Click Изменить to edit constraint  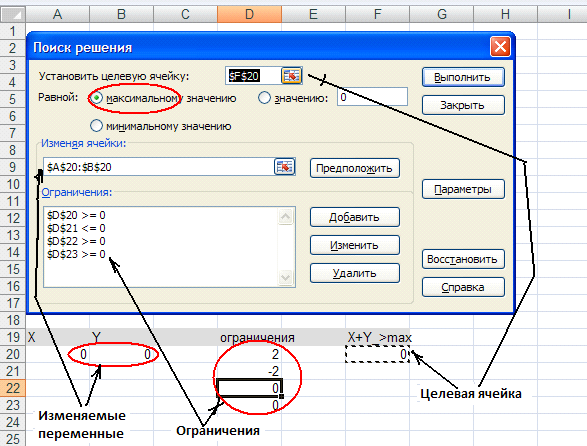[x=355, y=245]
